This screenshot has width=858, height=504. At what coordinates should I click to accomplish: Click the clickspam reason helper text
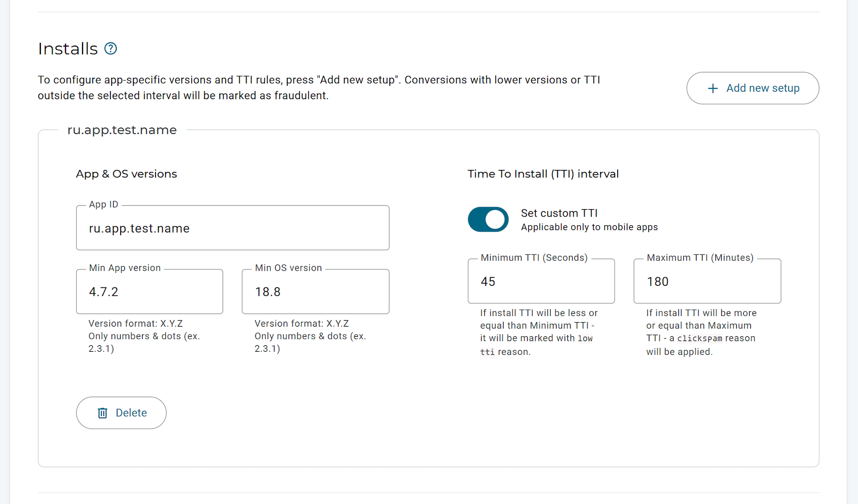pyautogui.click(x=700, y=332)
